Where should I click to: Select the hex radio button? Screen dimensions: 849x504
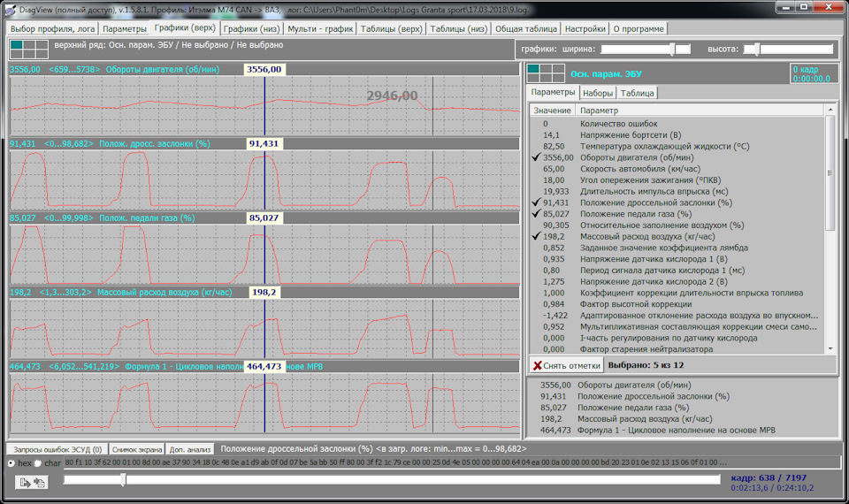tap(11, 462)
